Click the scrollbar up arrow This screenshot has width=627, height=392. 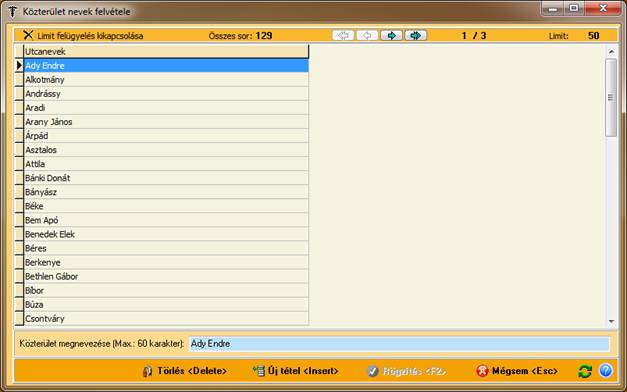click(611, 52)
